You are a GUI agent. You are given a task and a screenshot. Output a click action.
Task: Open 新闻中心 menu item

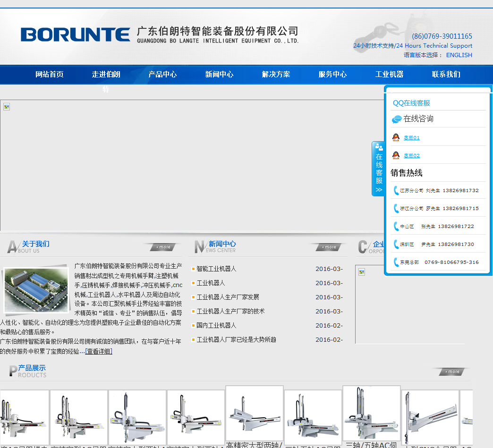point(219,74)
